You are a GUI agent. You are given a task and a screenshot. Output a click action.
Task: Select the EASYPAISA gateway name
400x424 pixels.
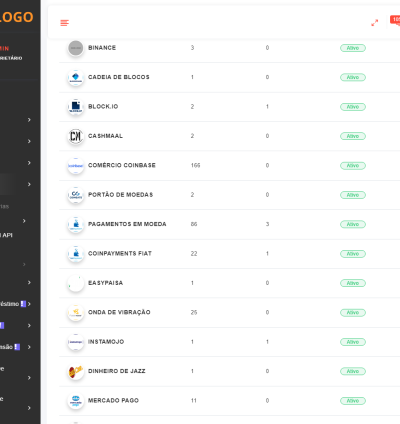coord(105,283)
